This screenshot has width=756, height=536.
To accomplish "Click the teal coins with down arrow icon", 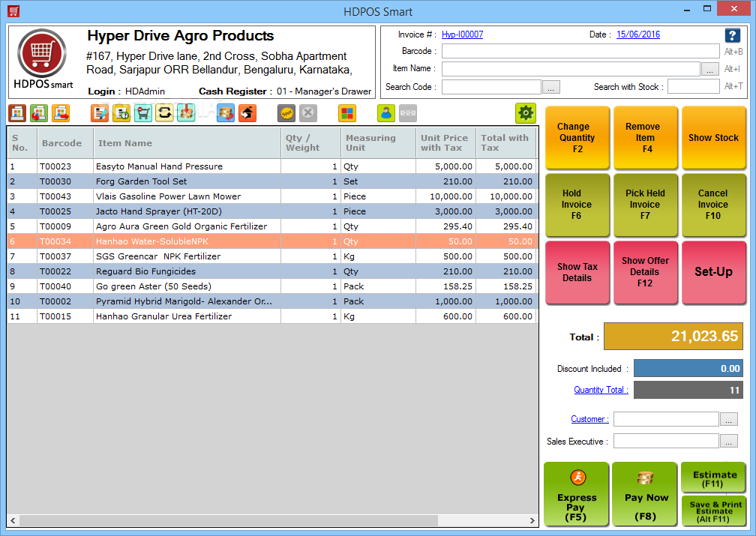I will [186, 113].
